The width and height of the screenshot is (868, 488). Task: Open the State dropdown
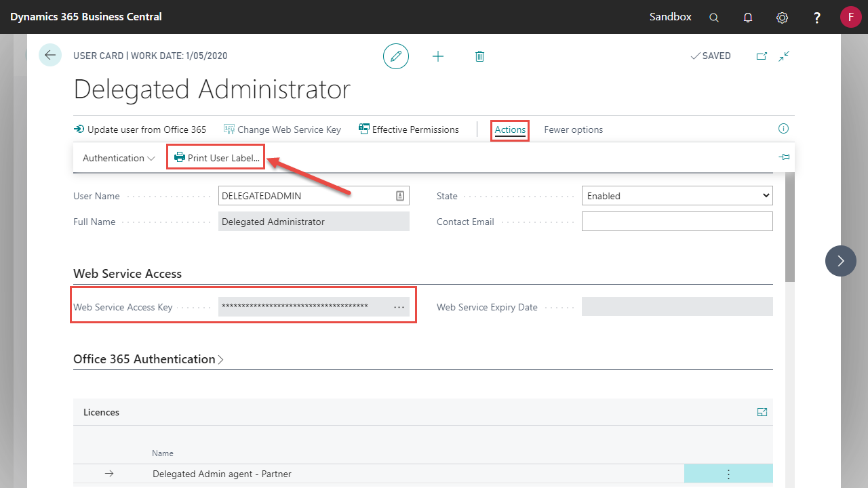[x=677, y=196]
